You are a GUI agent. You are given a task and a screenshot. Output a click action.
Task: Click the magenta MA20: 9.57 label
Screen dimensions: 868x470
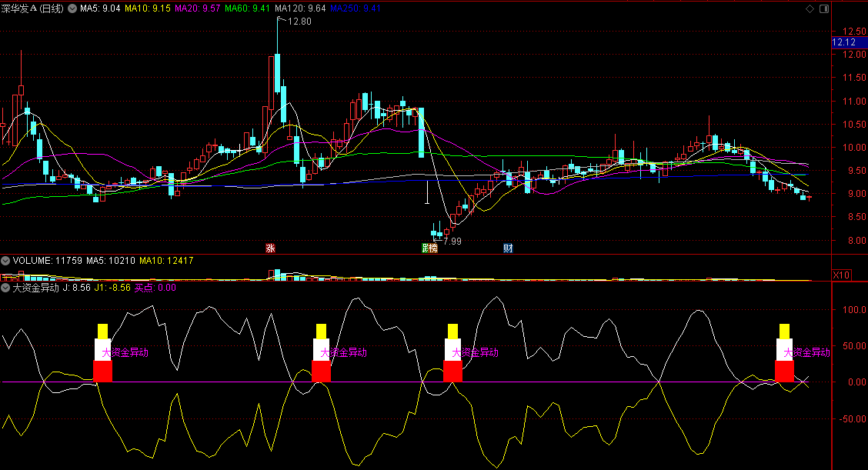tap(198, 9)
